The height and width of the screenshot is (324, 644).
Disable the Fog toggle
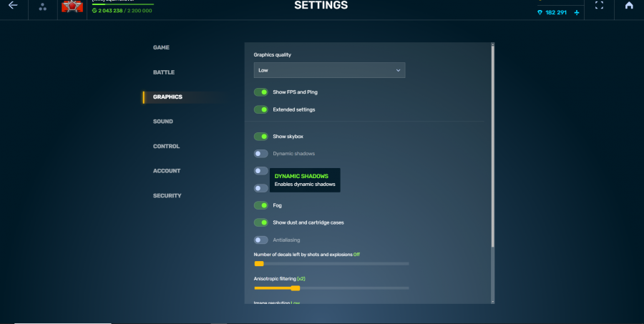(261, 205)
